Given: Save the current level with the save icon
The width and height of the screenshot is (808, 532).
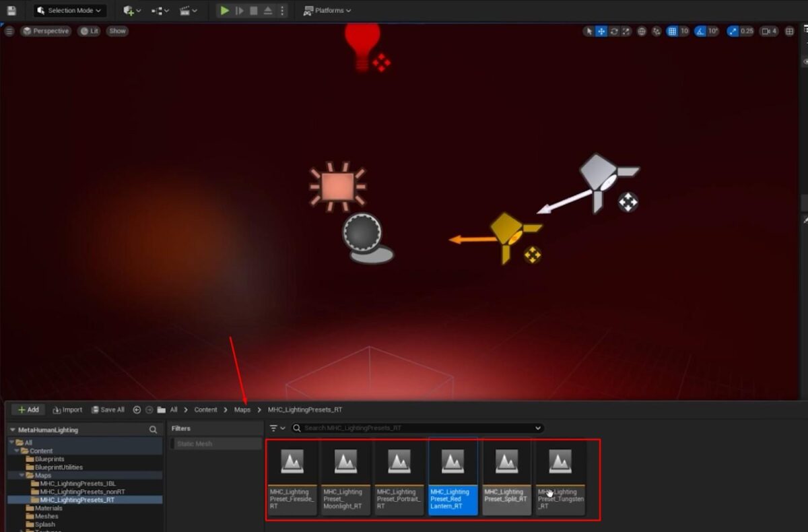Looking at the screenshot, I should tap(11, 10).
